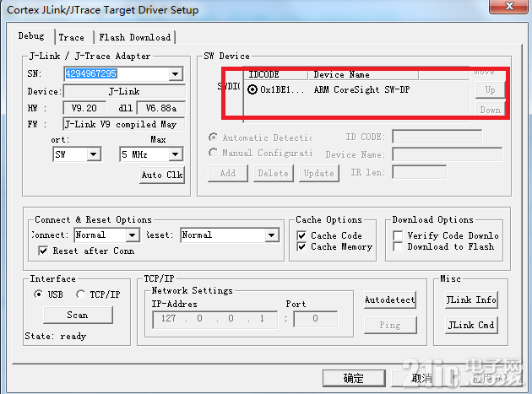Image resolution: width=532 pixels, height=394 pixels.
Task: Close the Target Driver Setup window
Action: [508, 6]
